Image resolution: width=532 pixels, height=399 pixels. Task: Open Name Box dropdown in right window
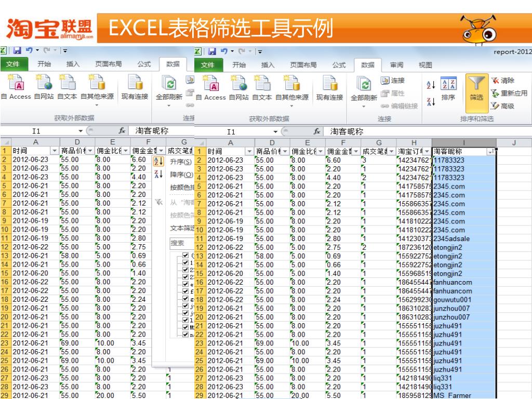coord(275,131)
